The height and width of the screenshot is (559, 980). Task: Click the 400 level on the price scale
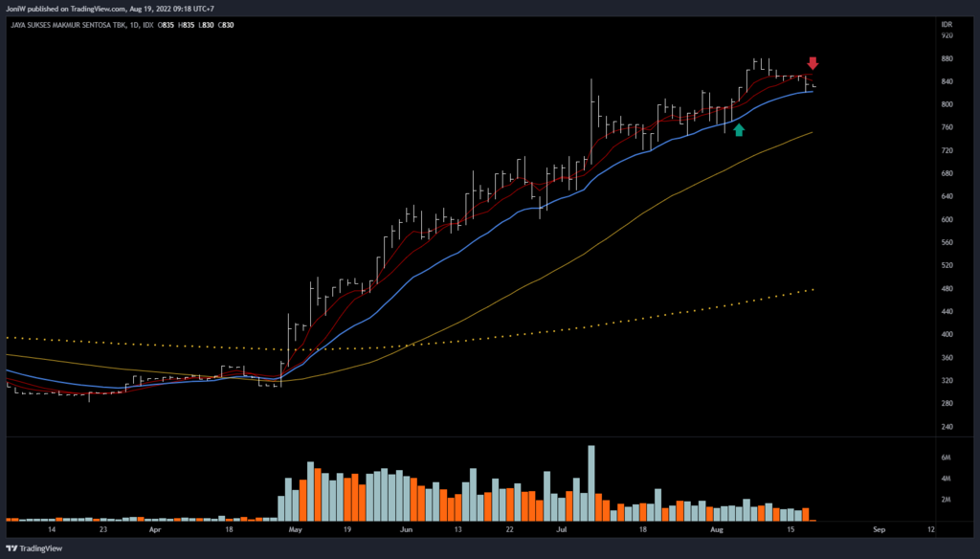click(x=947, y=335)
